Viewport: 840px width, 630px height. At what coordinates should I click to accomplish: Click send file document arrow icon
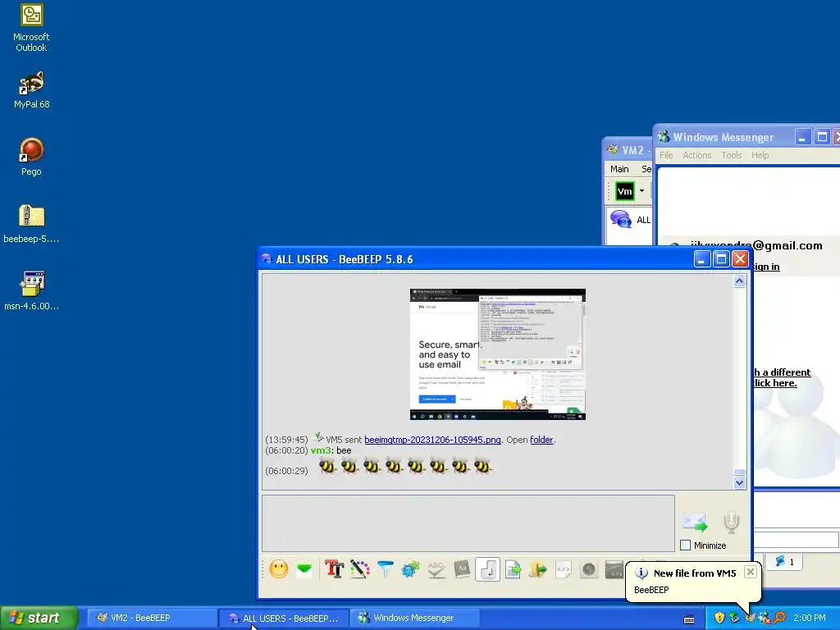click(514, 569)
